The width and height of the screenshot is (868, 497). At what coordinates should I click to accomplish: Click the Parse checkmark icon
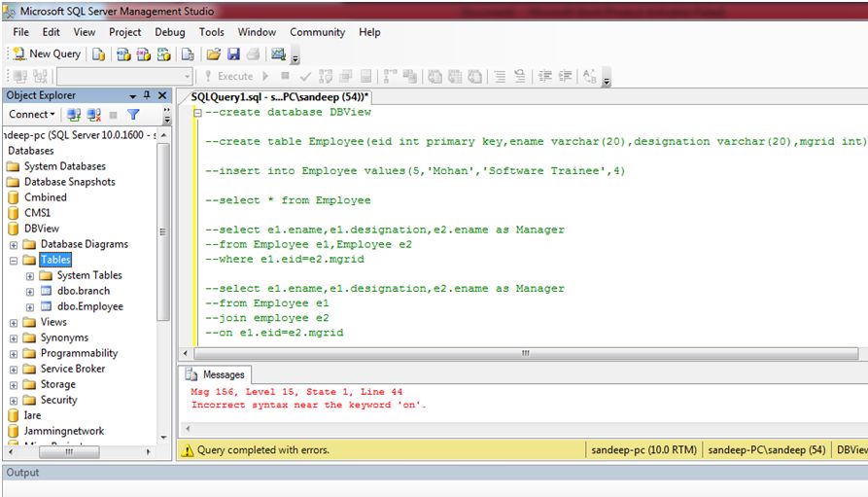[x=305, y=76]
